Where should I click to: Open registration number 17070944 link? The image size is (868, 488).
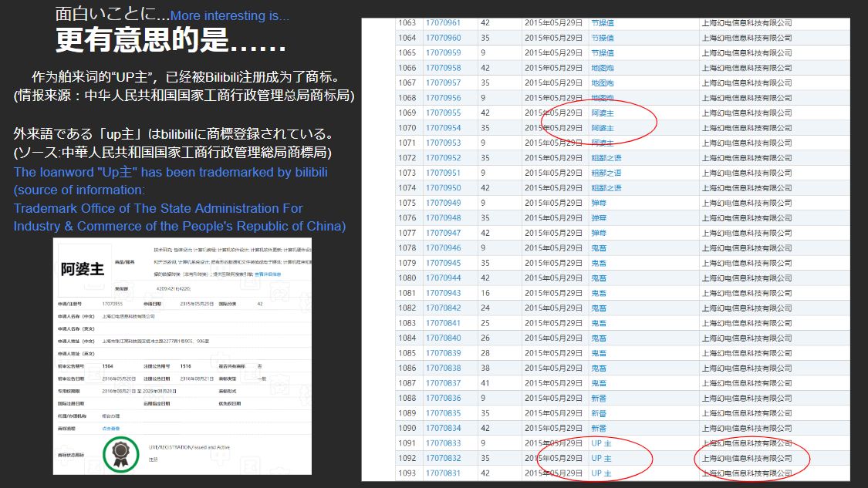(x=443, y=278)
